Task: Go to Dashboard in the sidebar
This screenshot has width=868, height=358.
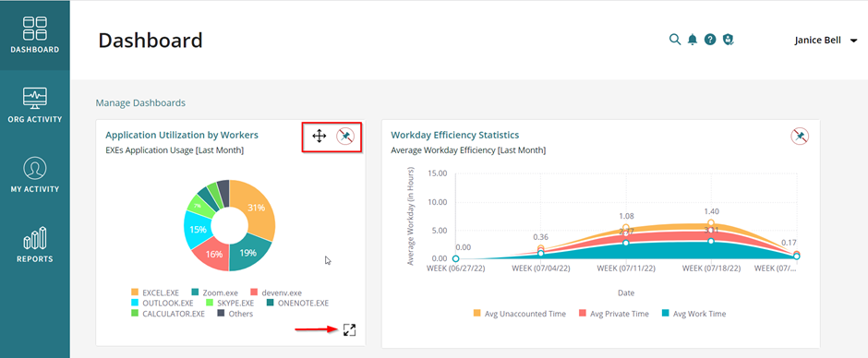Action: coord(34,35)
